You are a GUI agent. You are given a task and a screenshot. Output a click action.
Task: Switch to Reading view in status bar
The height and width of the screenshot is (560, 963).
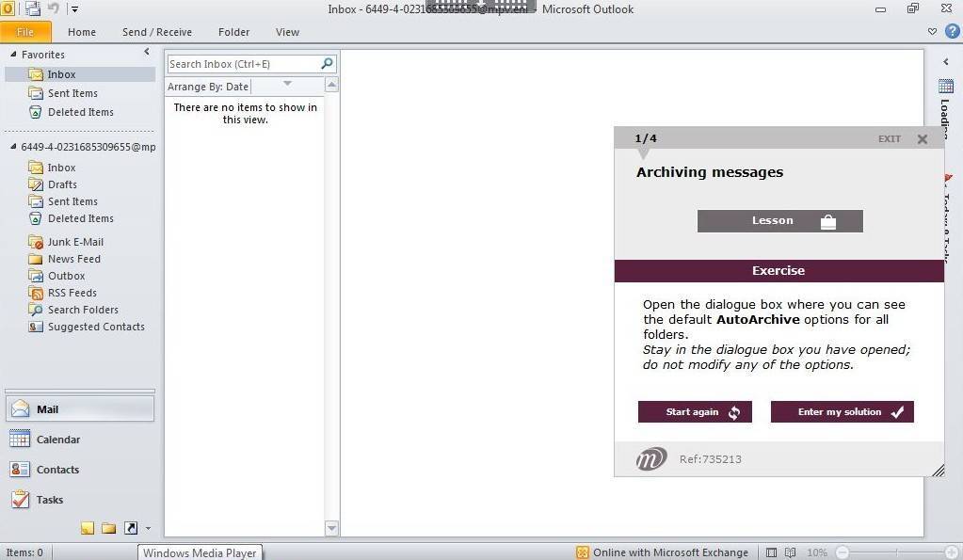[791, 552]
